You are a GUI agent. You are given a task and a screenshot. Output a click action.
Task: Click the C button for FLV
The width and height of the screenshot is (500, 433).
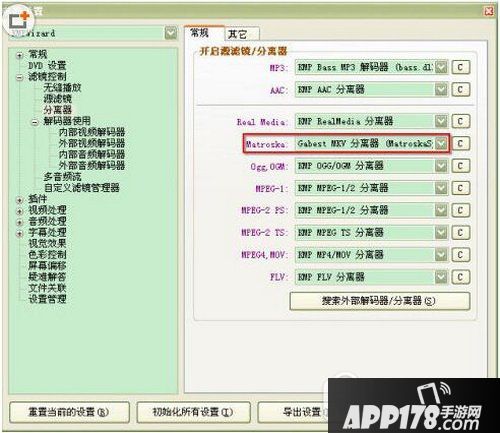click(461, 277)
